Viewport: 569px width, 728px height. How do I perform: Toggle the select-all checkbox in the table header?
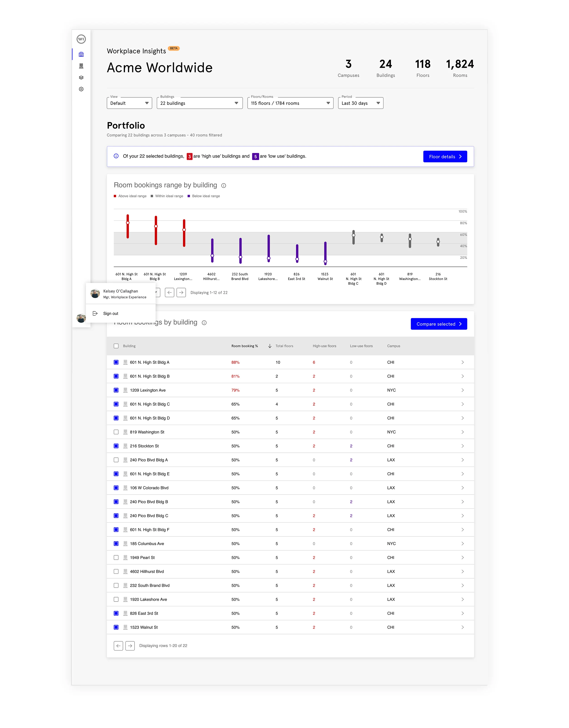click(116, 346)
